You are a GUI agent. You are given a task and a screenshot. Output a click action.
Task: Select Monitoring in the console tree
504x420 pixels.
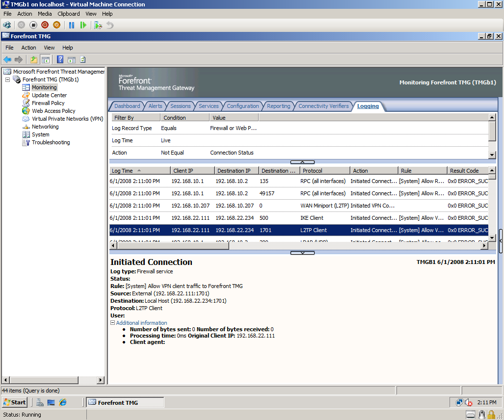[x=44, y=87]
